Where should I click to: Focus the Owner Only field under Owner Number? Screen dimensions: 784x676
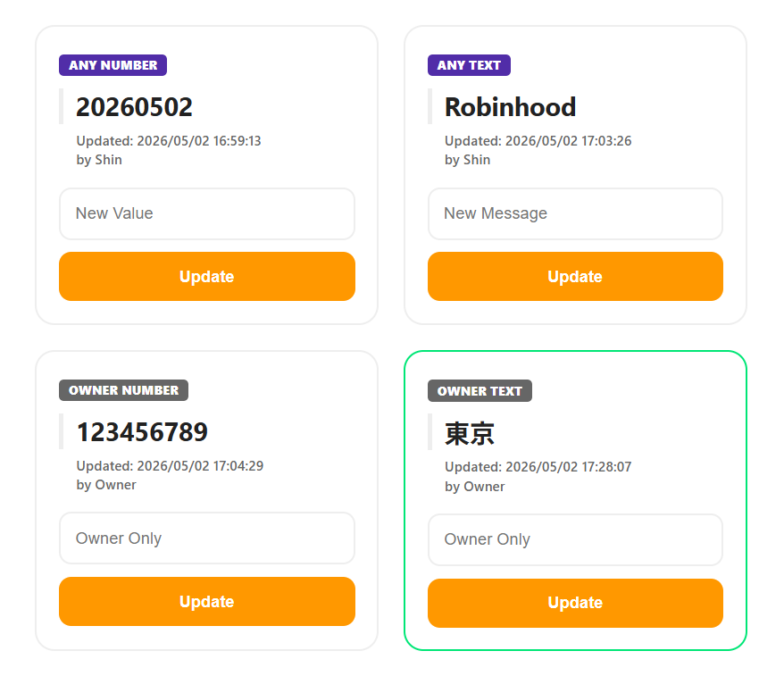coord(207,538)
